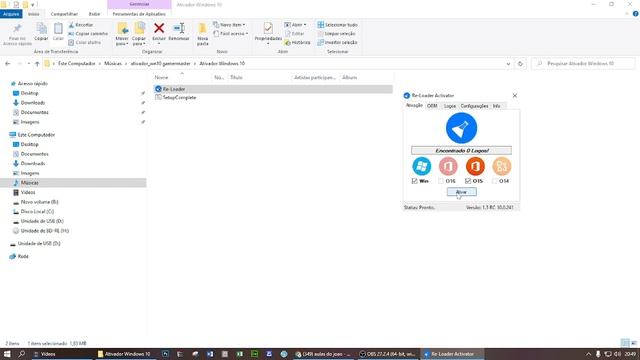
Task: Open the Fácil acesso dropdown
Action: pos(231,33)
